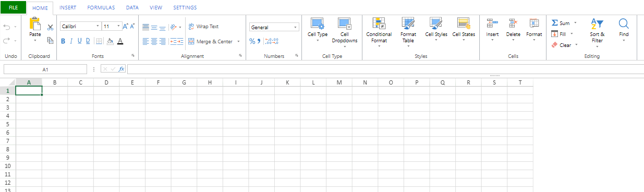Viewport: 644px width, 192px height.
Task: Open the Format Table gallery
Action: pos(408,31)
